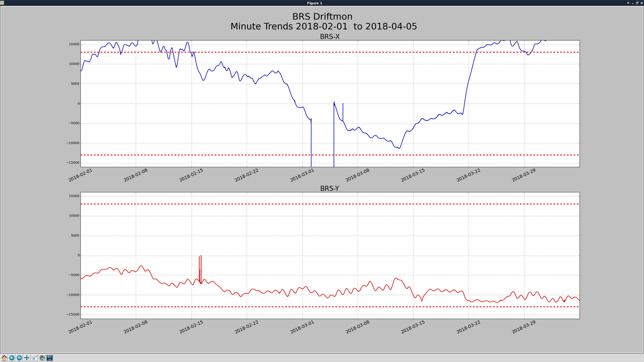Click the keep-above arrow in title bar
The image size is (644, 362).
pos(628,3)
